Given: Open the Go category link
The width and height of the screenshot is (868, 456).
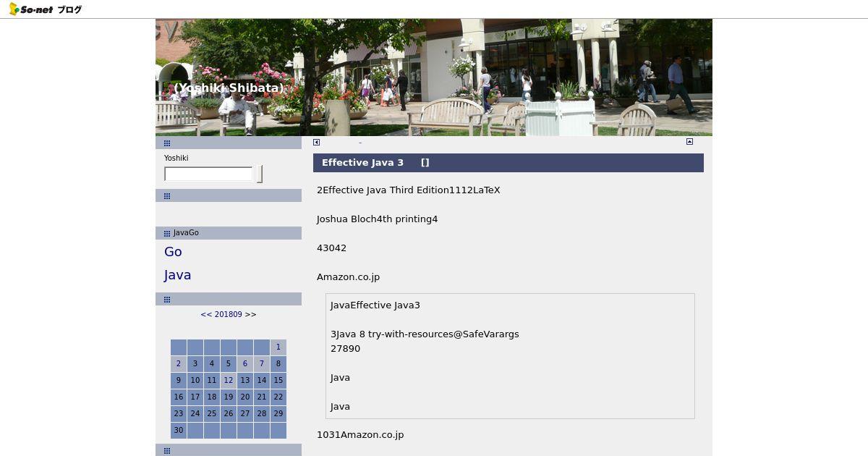Looking at the screenshot, I should pos(173,252).
